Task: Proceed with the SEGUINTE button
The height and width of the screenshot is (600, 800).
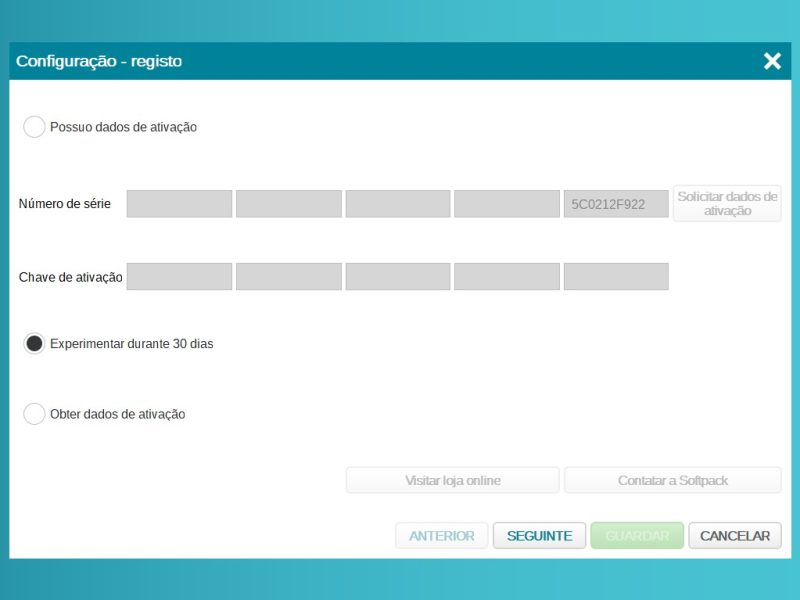Action: [539, 536]
